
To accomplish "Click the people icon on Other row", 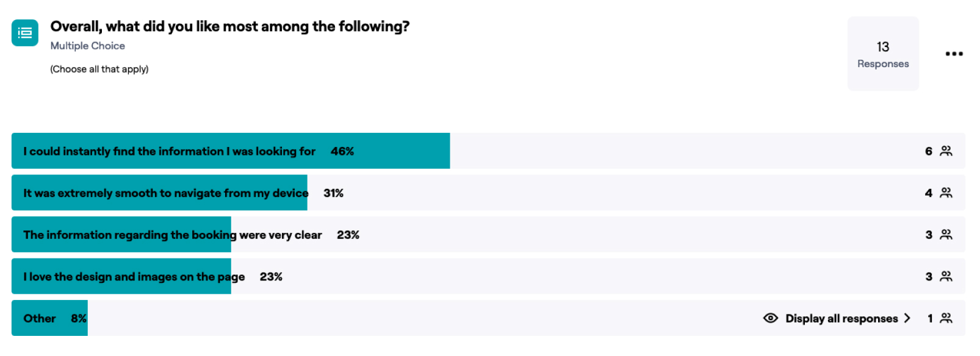I will (946, 318).
